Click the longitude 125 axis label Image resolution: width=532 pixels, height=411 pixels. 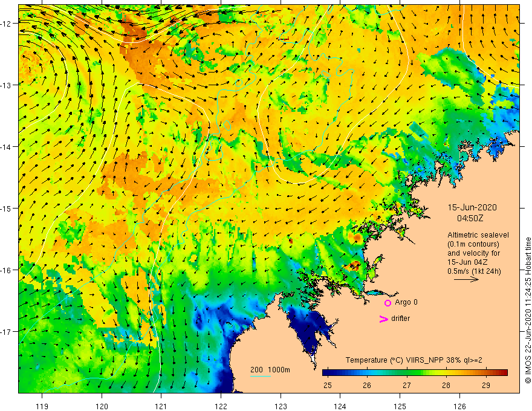(400, 406)
